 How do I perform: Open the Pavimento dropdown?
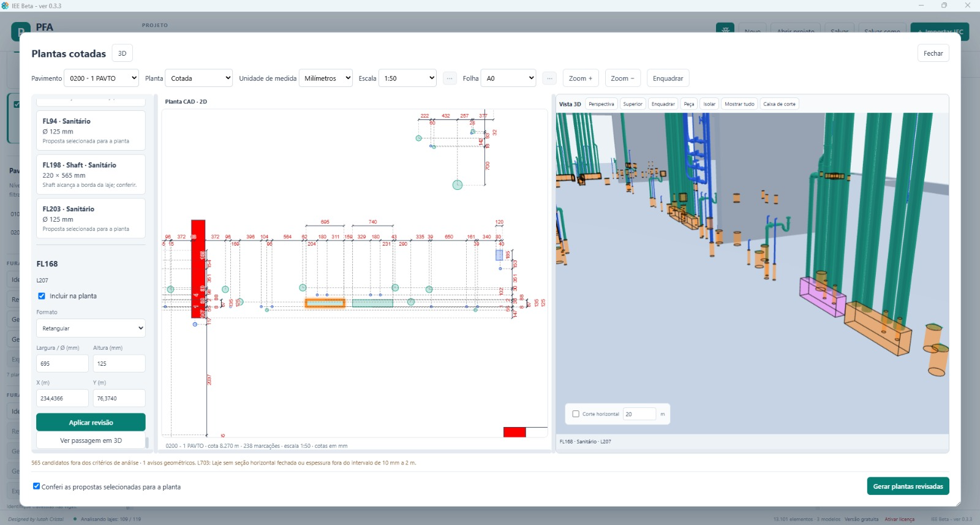(x=102, y=78)
